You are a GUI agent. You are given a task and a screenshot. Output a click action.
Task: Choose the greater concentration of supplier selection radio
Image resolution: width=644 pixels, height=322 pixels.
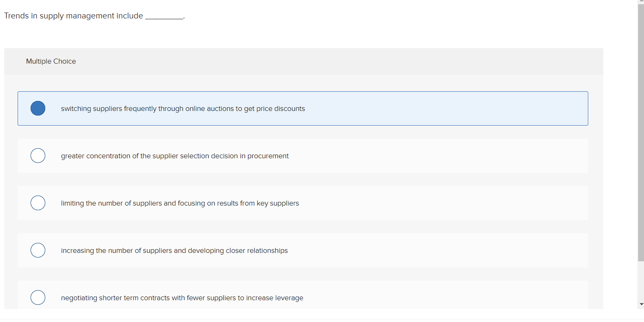click(x=38, y=156)
